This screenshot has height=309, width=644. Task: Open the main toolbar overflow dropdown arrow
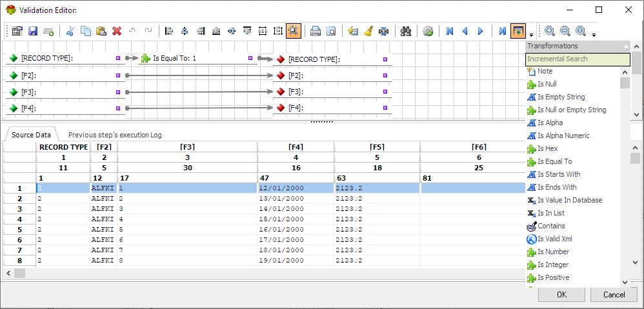click(531, 34)
